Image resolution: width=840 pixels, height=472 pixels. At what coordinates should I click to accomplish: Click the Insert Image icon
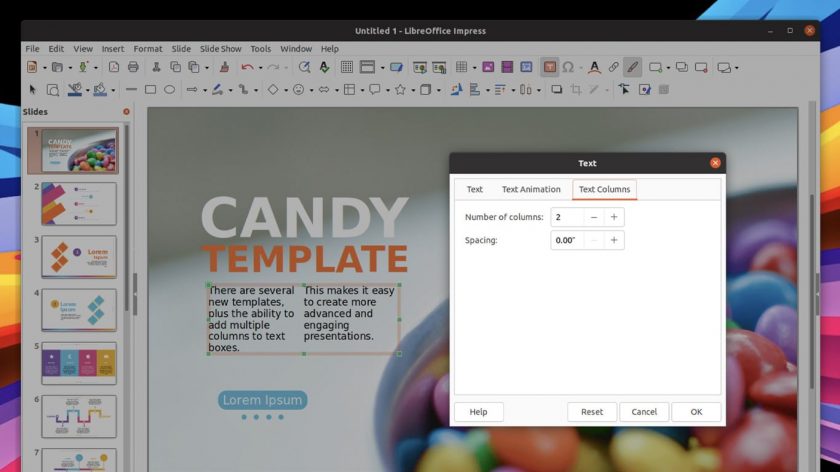(488, 67)
